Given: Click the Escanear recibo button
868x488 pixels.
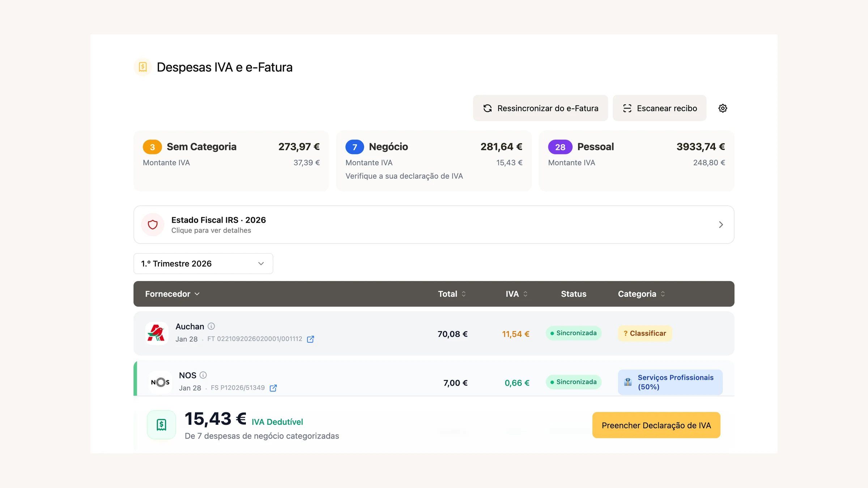Looking at the screenshot, I should click(659, 108).
